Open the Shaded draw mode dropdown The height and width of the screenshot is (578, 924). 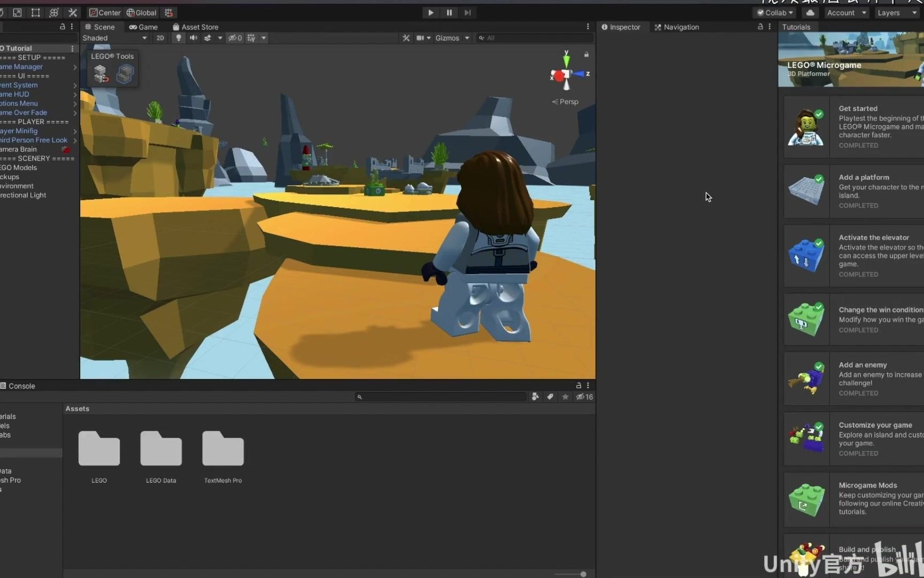tap(114, 37)
